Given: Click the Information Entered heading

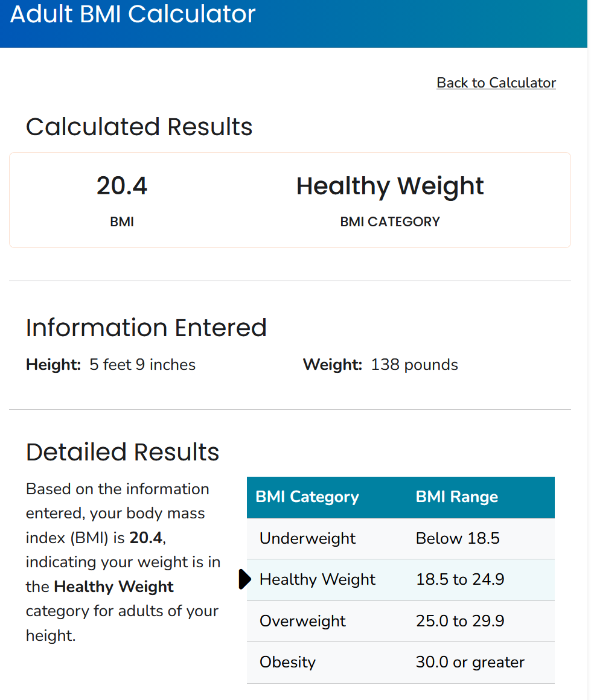Looking at the screenshot, I should 146,328.
